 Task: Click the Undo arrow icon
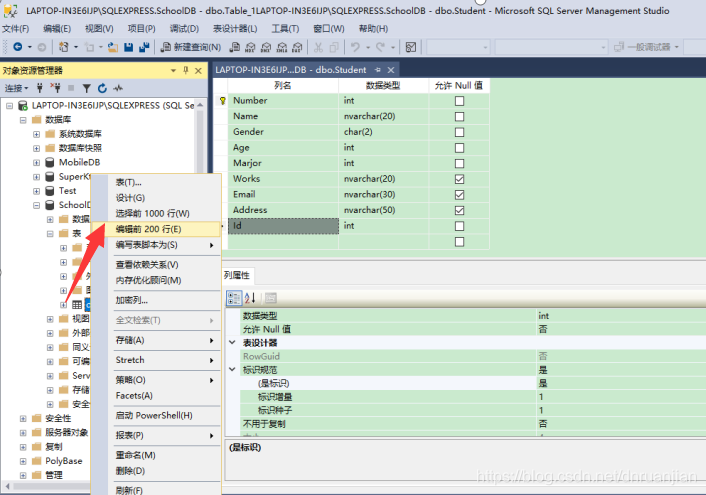click(355, 47)
